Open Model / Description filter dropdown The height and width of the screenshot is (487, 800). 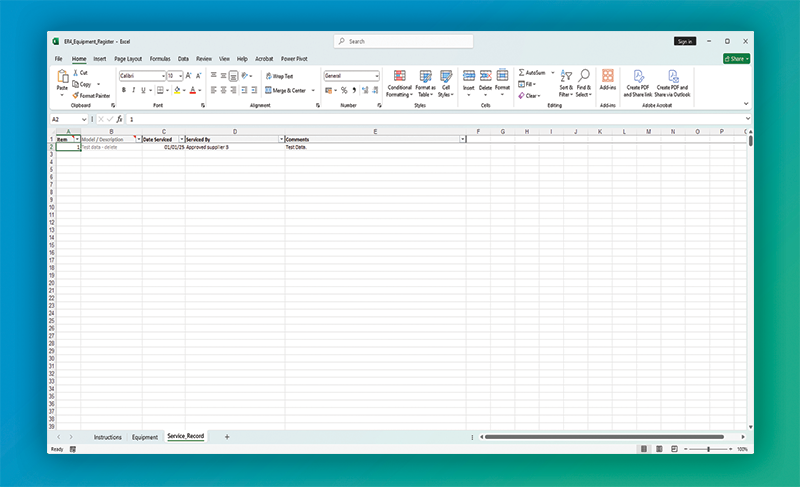[139, 139]
